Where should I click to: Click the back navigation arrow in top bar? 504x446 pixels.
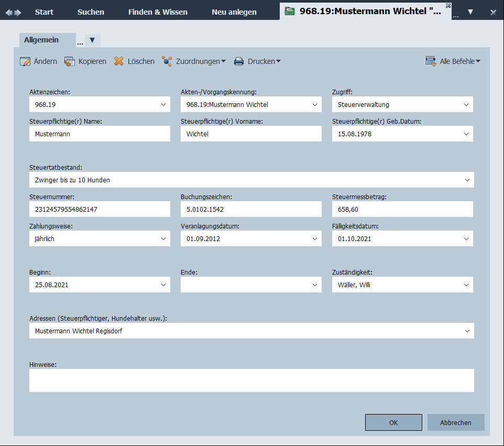9,12
